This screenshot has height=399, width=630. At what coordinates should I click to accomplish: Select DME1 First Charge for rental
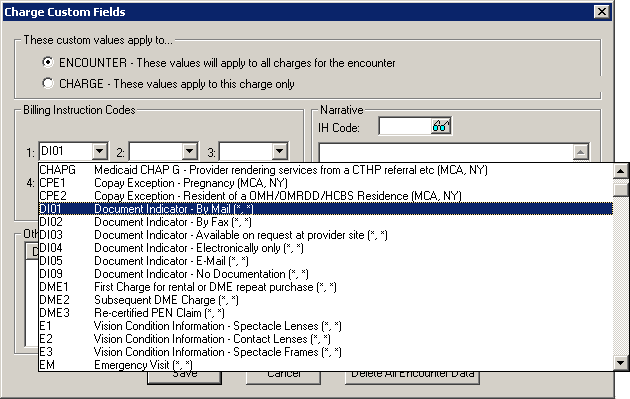pos(326,287)
